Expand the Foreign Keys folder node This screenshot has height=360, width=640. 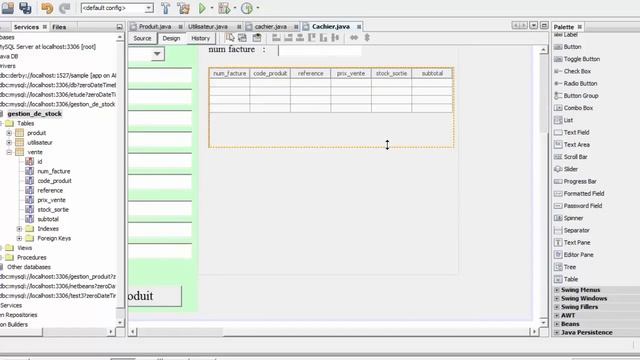click(19, 238)
